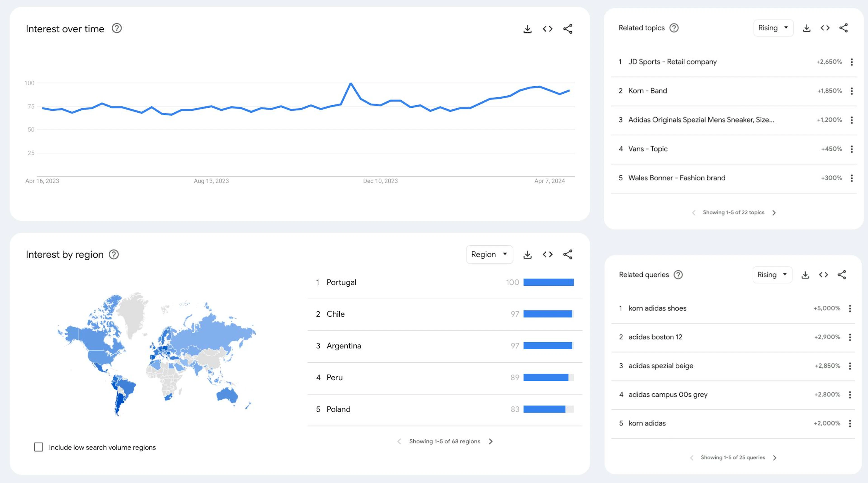
Task: Open help for Related topics
Action: coord(674,28)
